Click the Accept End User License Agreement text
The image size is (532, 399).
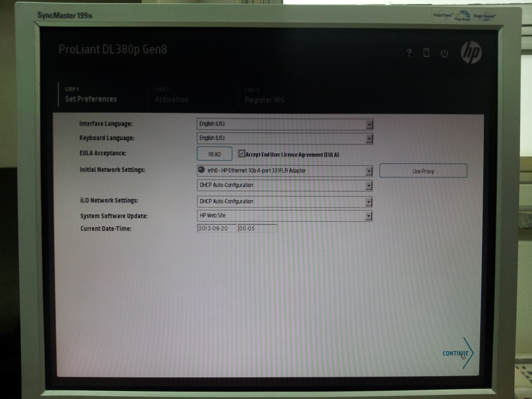point(292,155)
